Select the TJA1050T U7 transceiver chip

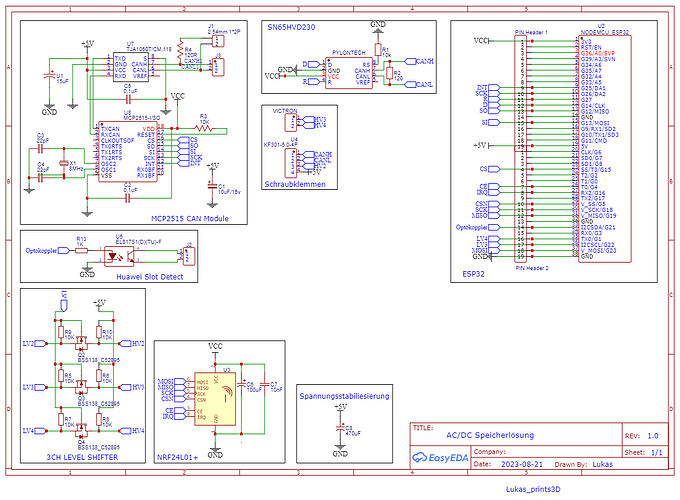pyautogui.click(x=131, y=66)
